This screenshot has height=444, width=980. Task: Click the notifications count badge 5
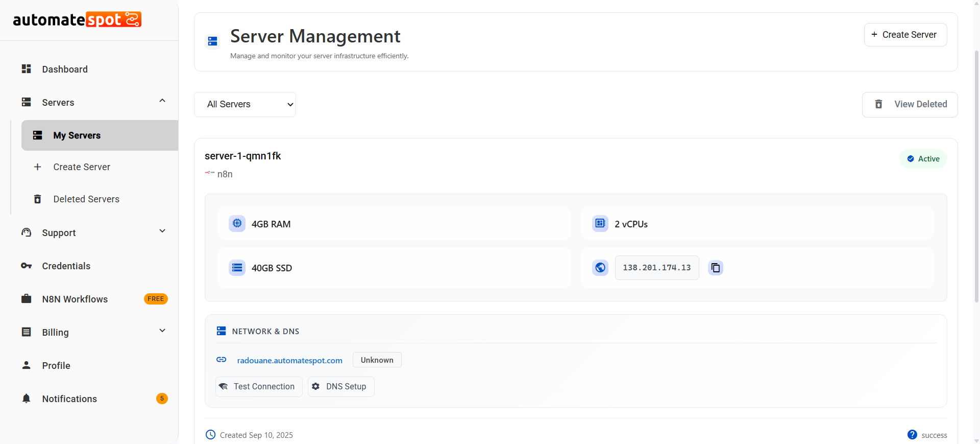point(162,399)
